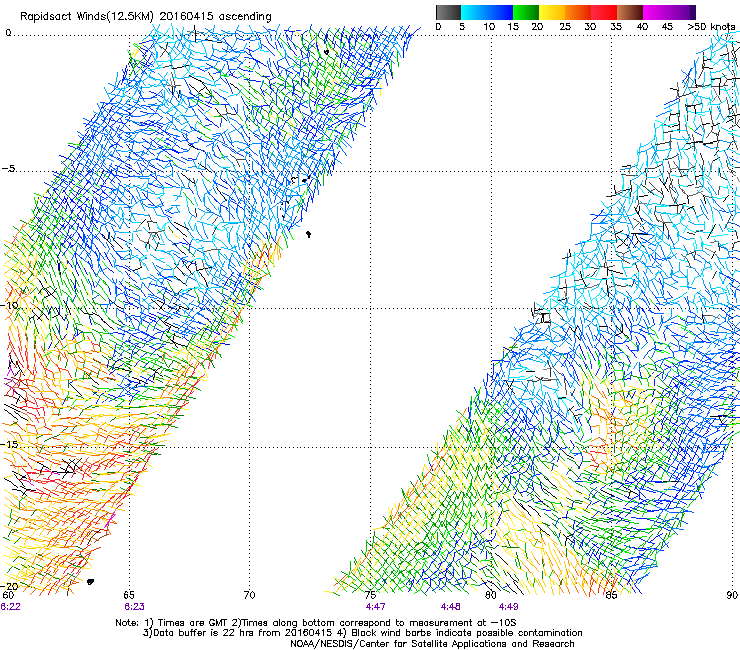Click the brown 35-40 knots legend swatch
Image resolution: width=740 pixels, height=650 pixels.
(630, 12)
